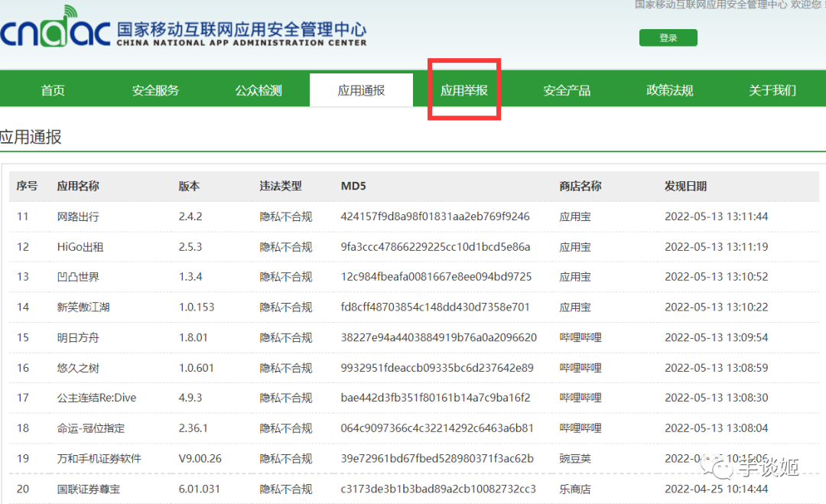Viewport: 826px width, 504px height.
Task: Click date 2022-04-25 10:14:44
Action: coord(717,489)
